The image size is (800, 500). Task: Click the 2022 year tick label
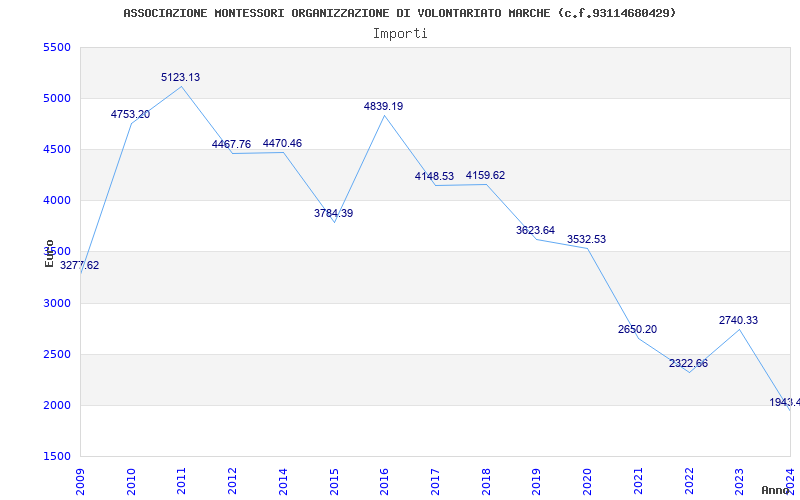click(689, 481)
